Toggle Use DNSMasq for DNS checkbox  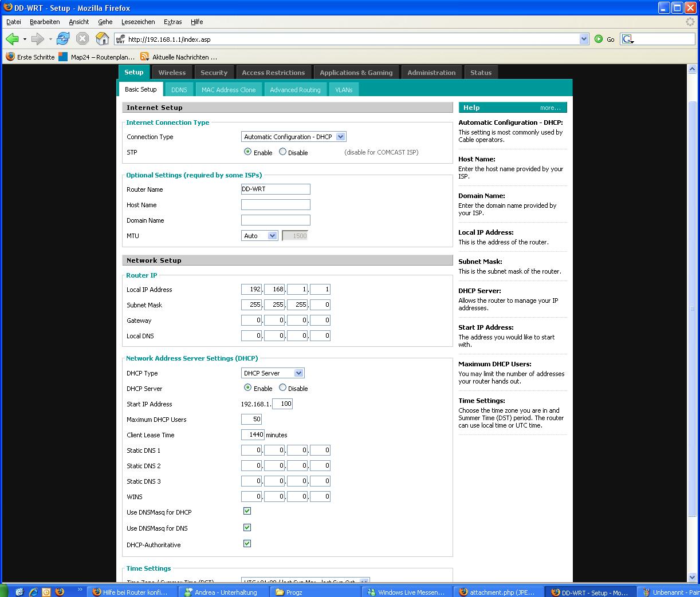(247, 527)
